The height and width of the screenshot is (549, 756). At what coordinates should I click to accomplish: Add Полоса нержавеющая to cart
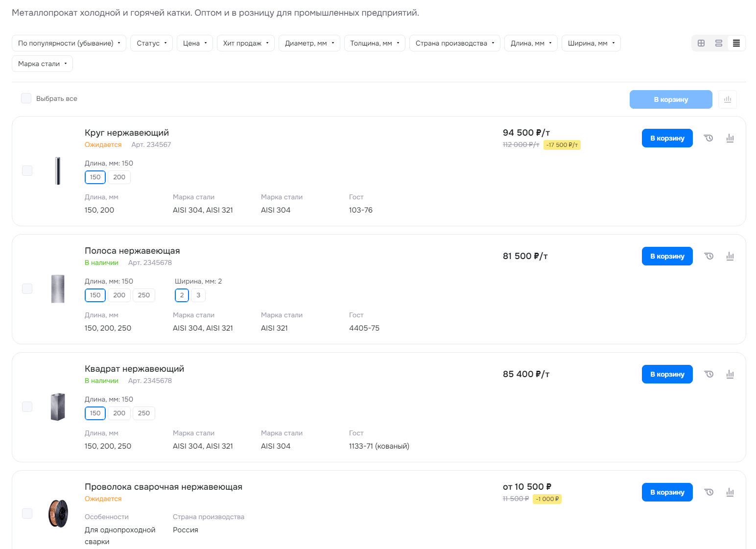[x=667, y=256]
